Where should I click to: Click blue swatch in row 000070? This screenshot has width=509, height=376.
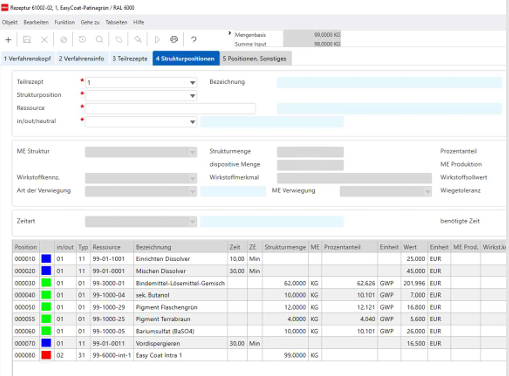[x=46, y=343]
